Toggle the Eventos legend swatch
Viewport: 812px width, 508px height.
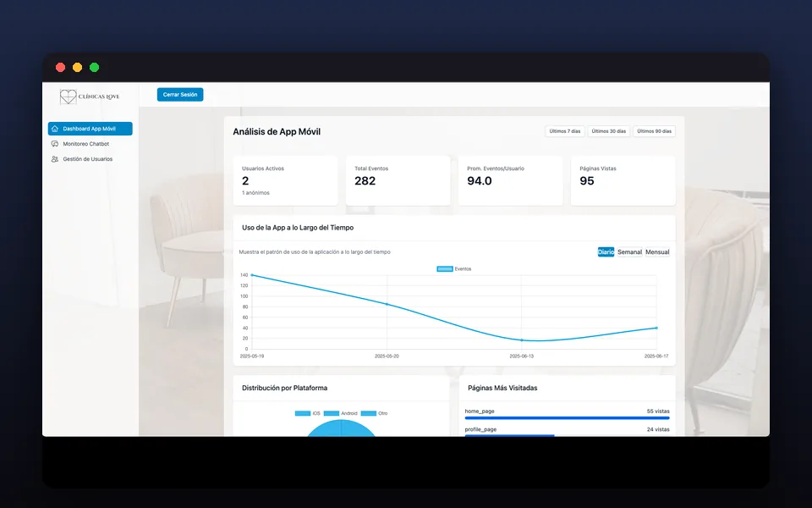445,269
